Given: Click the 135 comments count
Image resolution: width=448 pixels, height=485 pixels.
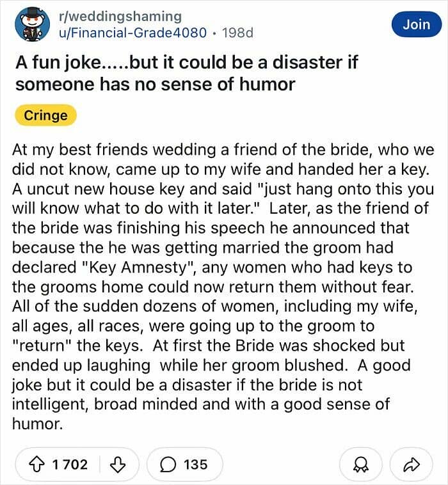Looking at the screenshot, I should [x=196, y=465].
